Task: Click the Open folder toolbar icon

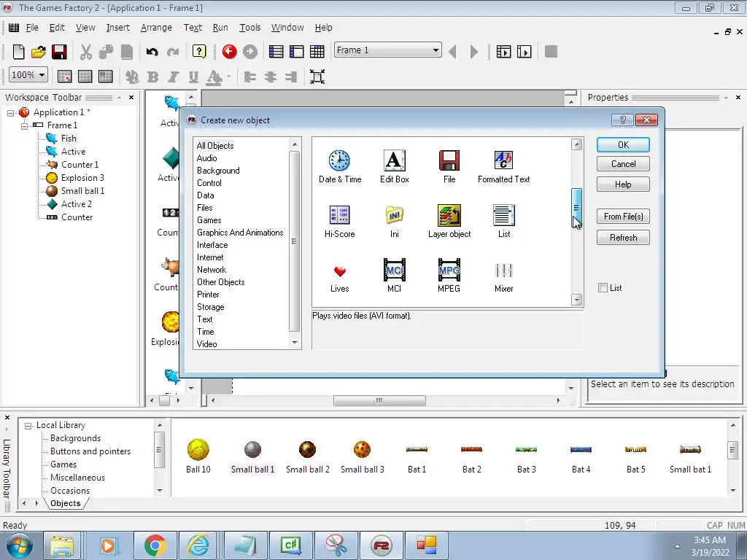Action: [39, 52]
